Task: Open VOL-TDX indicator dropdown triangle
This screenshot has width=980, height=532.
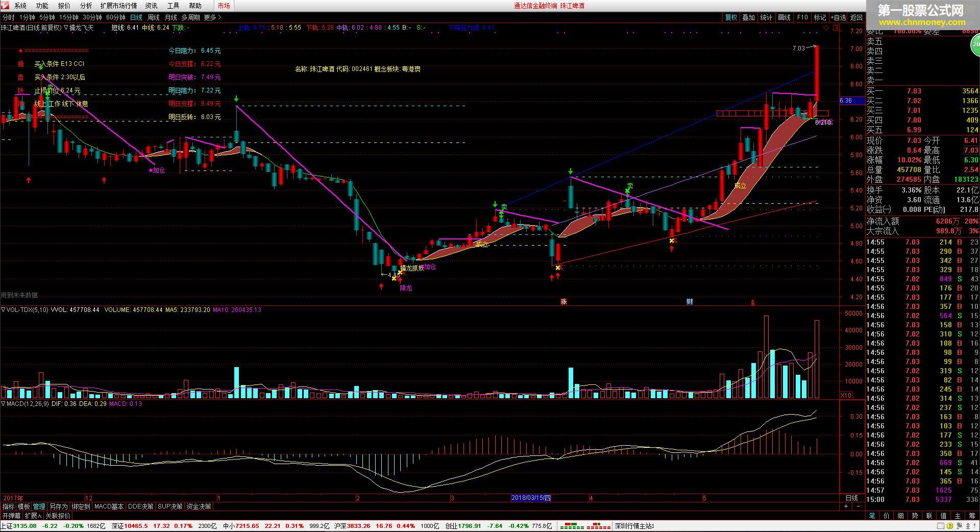Action: click(x=3, y=309)
